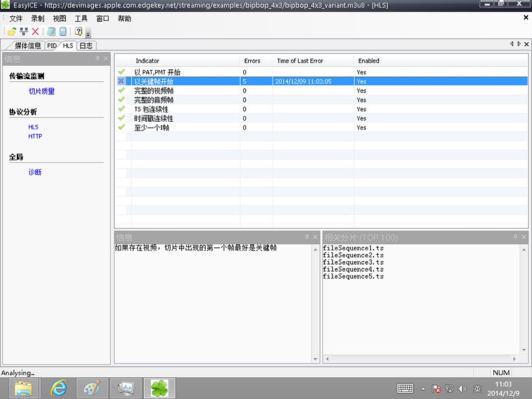Screen dimensions: 532x399
Task: Open a file with the folder toolbar icon
Action: pyautogui.click(x=11, y=31)
